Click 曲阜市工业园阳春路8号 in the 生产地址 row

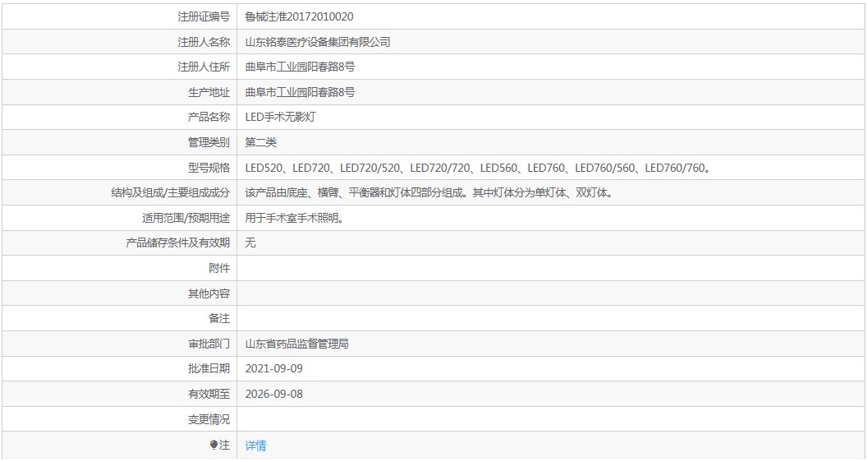(300, 93)
